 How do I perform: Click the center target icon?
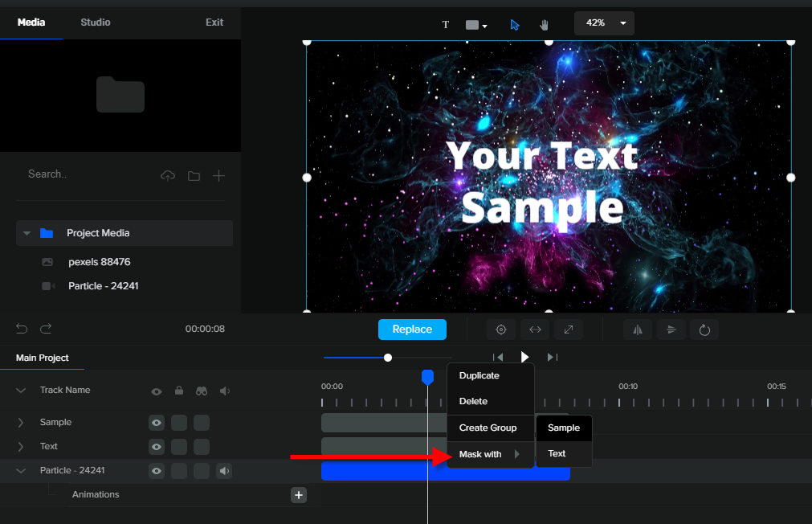(x=500, y=330)
